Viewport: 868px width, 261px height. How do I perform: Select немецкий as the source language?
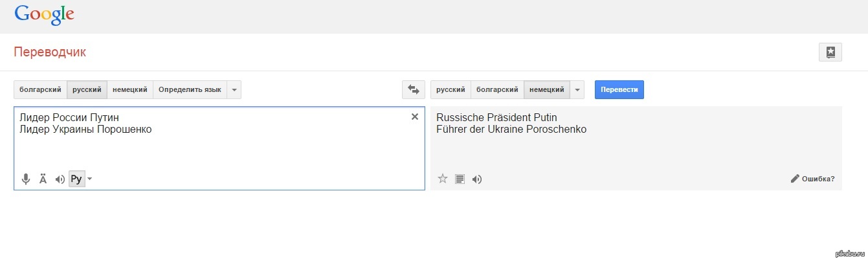point(129,90)
